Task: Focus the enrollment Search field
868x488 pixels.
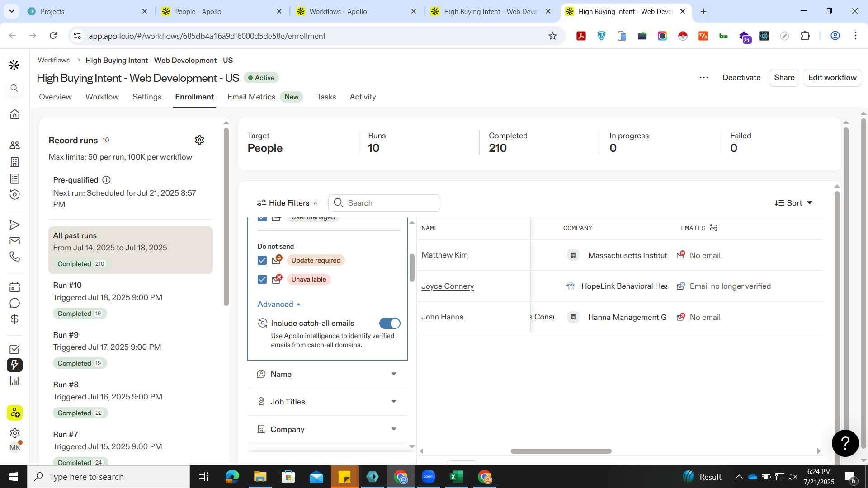Action: click(x=384, y=203)
